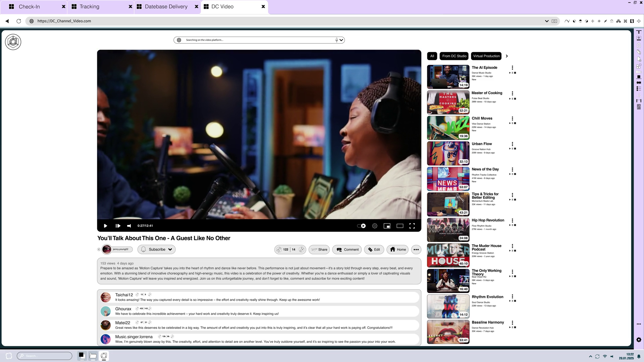Viewport: 644px width, 362px height.
Task: Expand the Subscribe dropdown arrow
Action: [x=170, y=249]
